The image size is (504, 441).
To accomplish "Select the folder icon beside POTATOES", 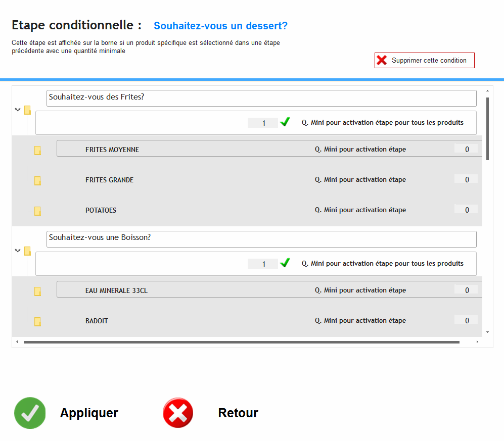I will [37, 211].
